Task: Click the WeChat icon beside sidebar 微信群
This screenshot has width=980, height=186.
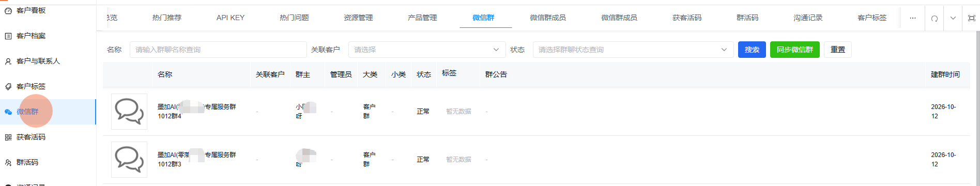Action: 8,112
